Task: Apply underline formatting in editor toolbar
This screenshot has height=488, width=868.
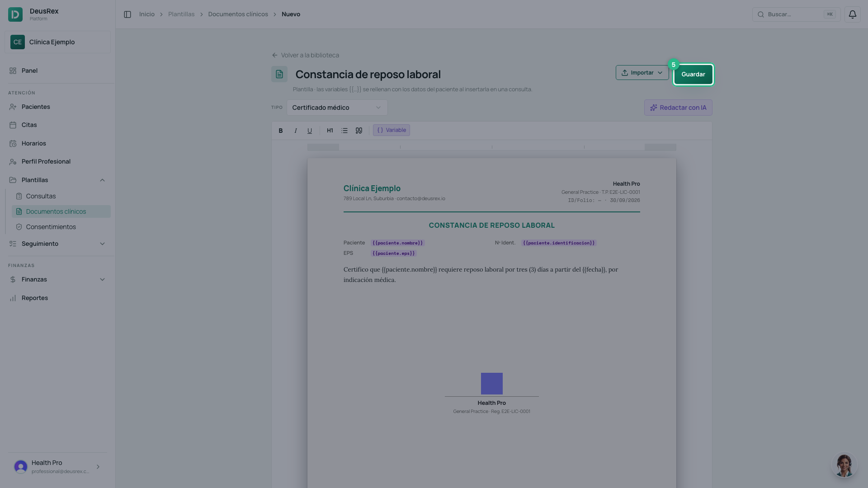Action: pos(310,131)
